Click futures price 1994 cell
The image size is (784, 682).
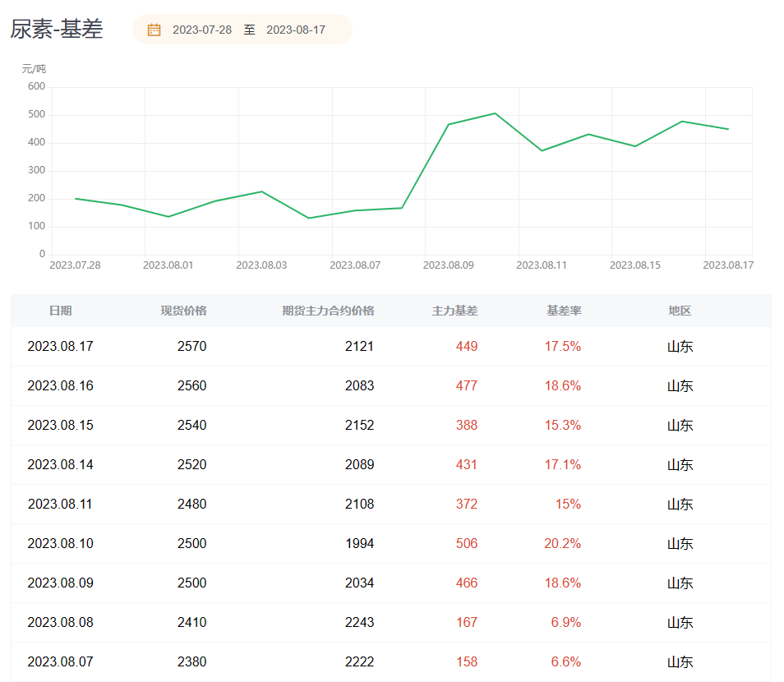pyautogui.click(x=359, y=543)
